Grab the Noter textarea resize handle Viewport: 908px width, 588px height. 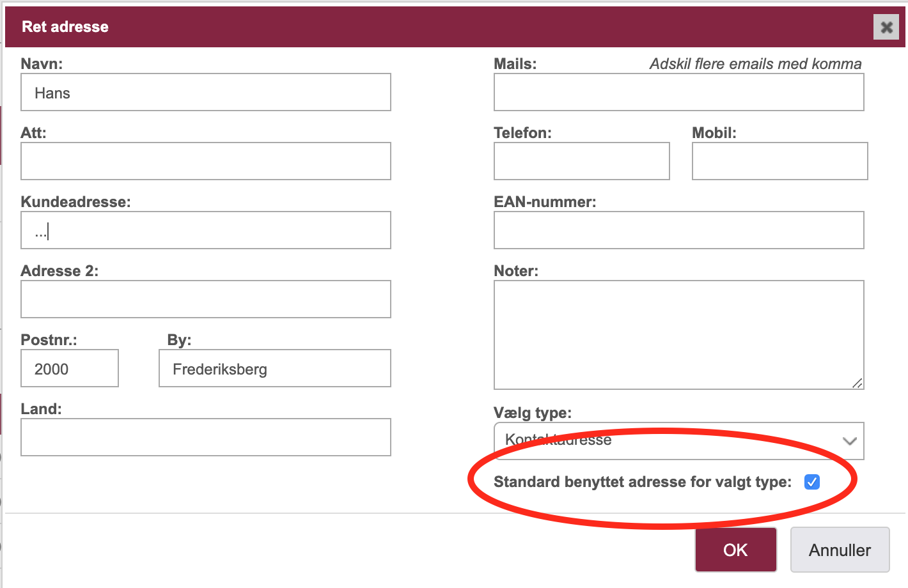[x=857, y=383]
